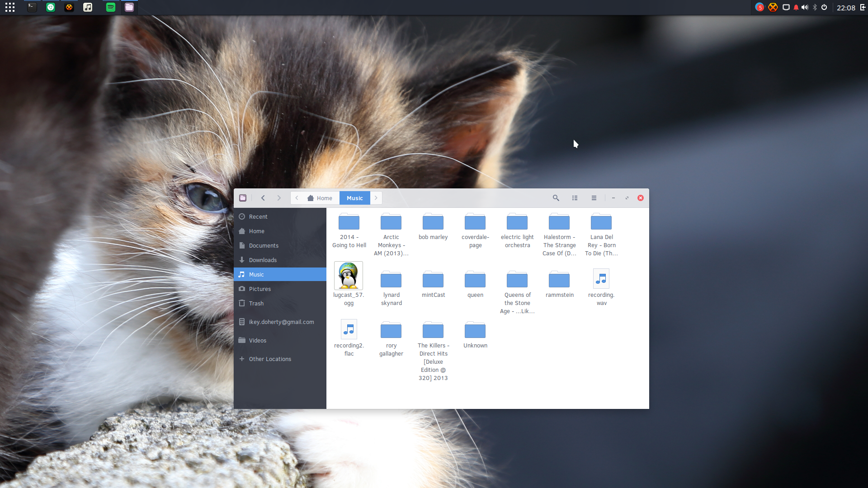868x488 pixels.
Task: Open ikey.doherty@gmail.com account location
Action: pyautogui.click(x=280, y=322)
